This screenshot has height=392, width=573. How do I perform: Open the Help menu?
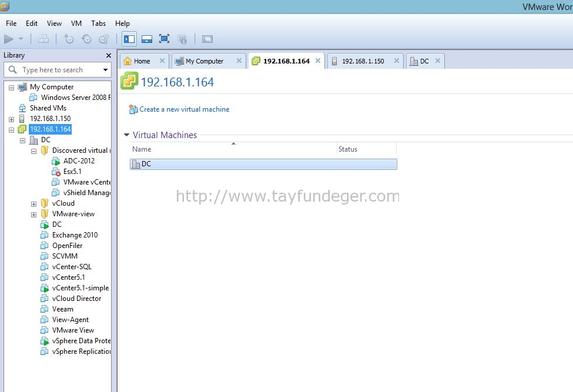[x=122, y=24]
